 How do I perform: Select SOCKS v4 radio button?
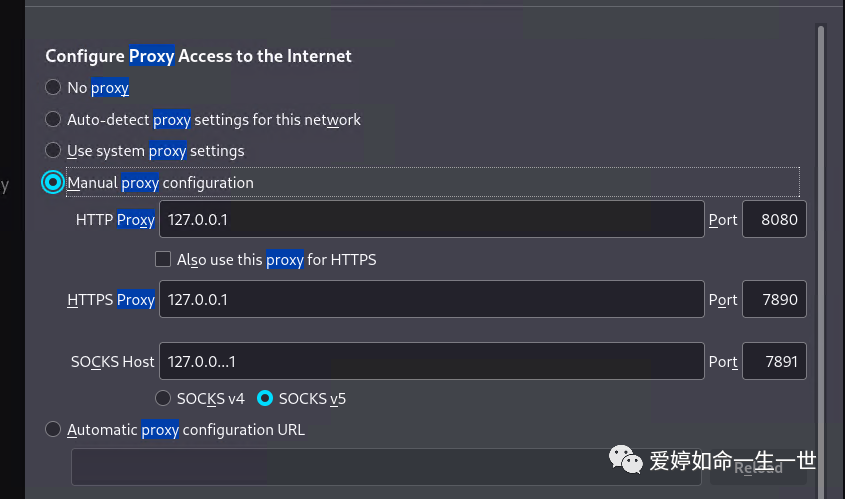(163, 398)
